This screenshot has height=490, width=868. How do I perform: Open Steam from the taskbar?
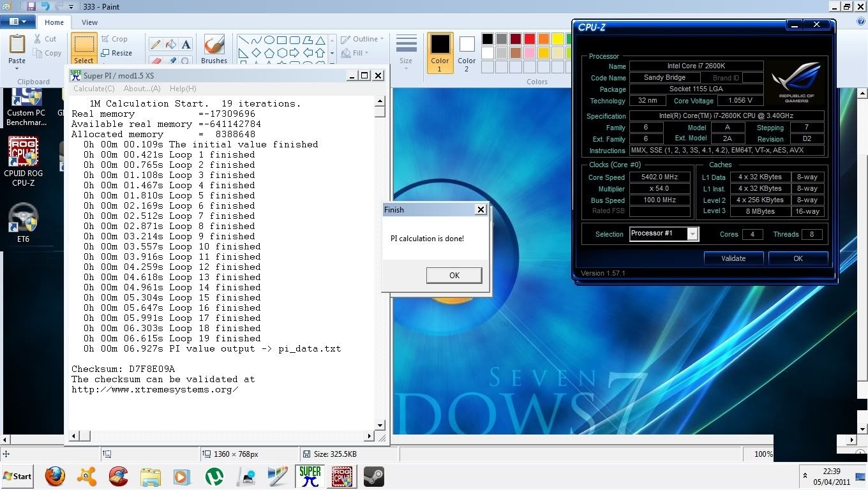coord(373,477)
